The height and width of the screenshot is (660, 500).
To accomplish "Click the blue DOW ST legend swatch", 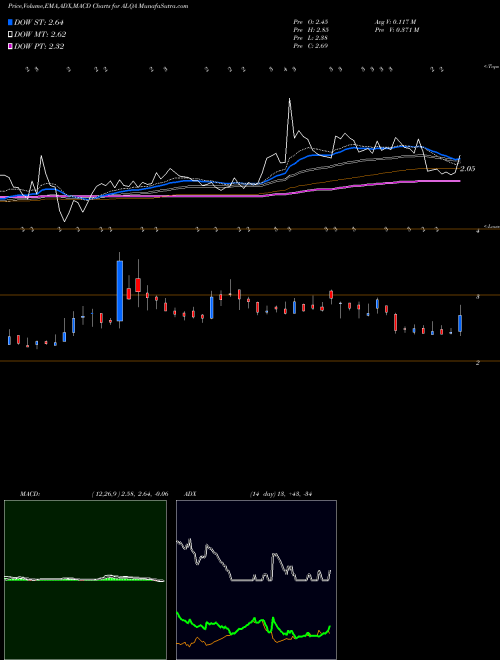I will click(x=10, y=22).
